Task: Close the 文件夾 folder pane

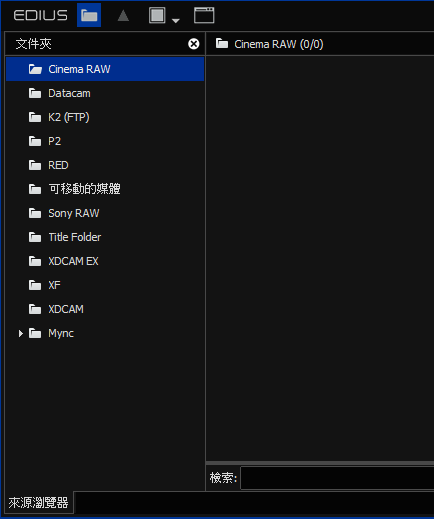Action: click(x=194, y=44)
